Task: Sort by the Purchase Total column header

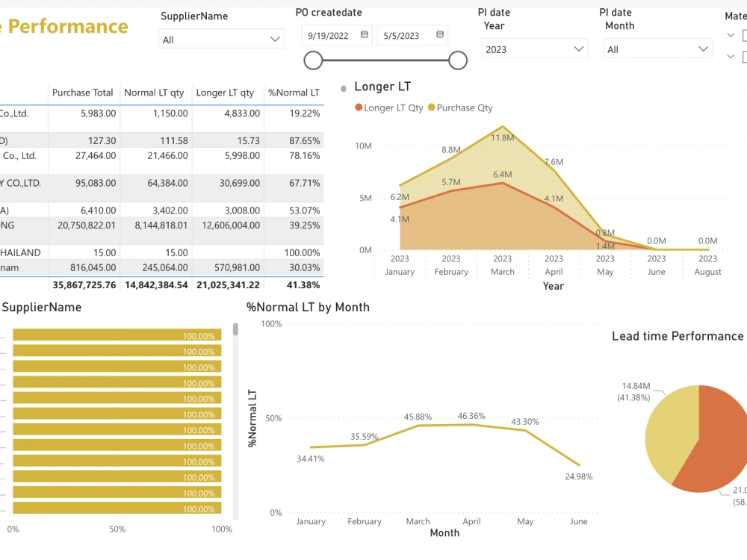Action: coord(82,93)
